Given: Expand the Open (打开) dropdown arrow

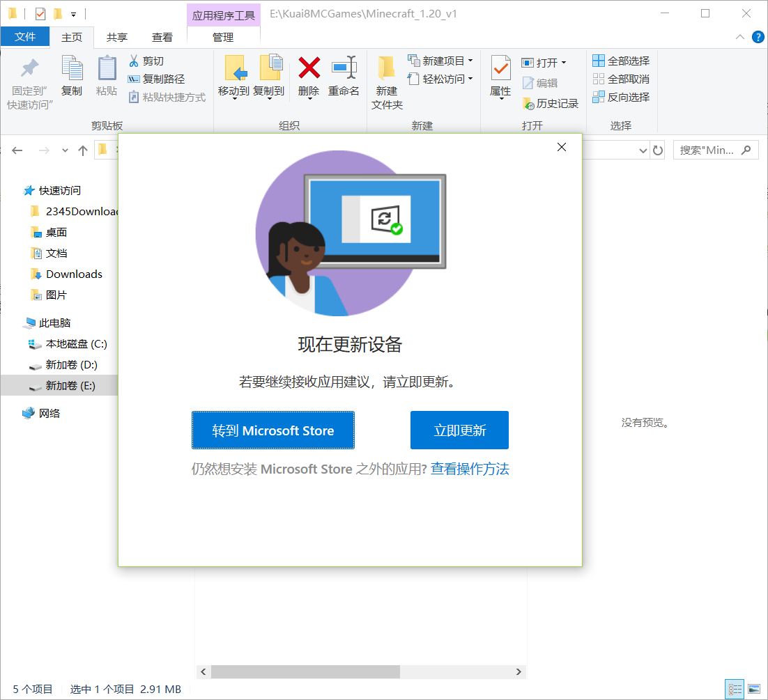Looking at the screenshot, I should [564, 63].
